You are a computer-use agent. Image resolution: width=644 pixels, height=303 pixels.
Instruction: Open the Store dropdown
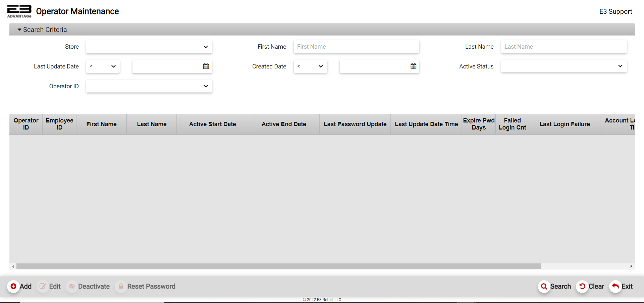pyautogui.click(x=149, y=47)
